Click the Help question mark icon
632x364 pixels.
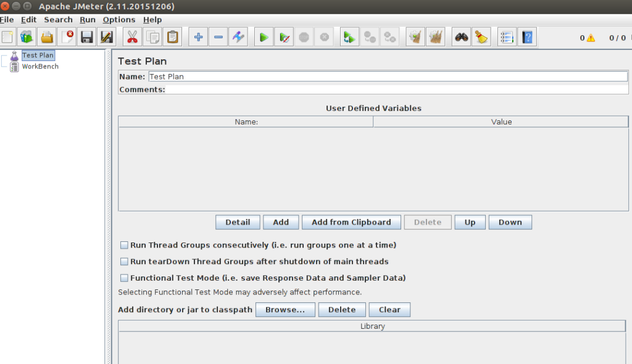[527, 37]
